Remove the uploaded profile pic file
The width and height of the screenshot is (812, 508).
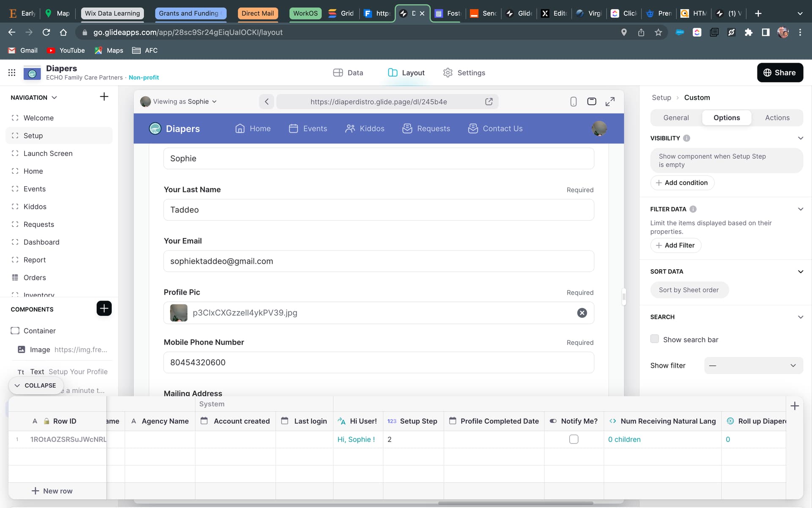coord(582,313)
